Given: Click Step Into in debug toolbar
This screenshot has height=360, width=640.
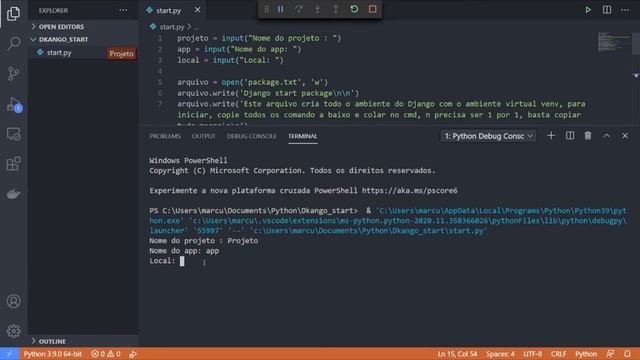Looking at the screenshot, I should point(317,9).
